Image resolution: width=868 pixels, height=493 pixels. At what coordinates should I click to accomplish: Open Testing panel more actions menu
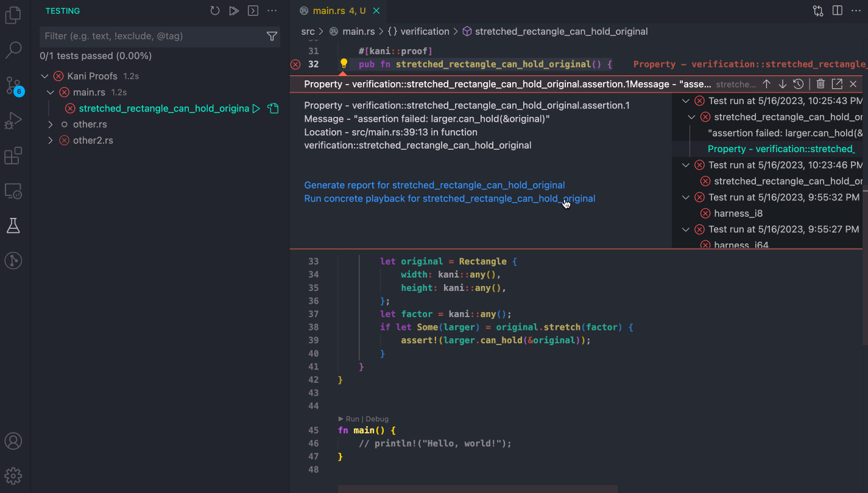[272, 11]
